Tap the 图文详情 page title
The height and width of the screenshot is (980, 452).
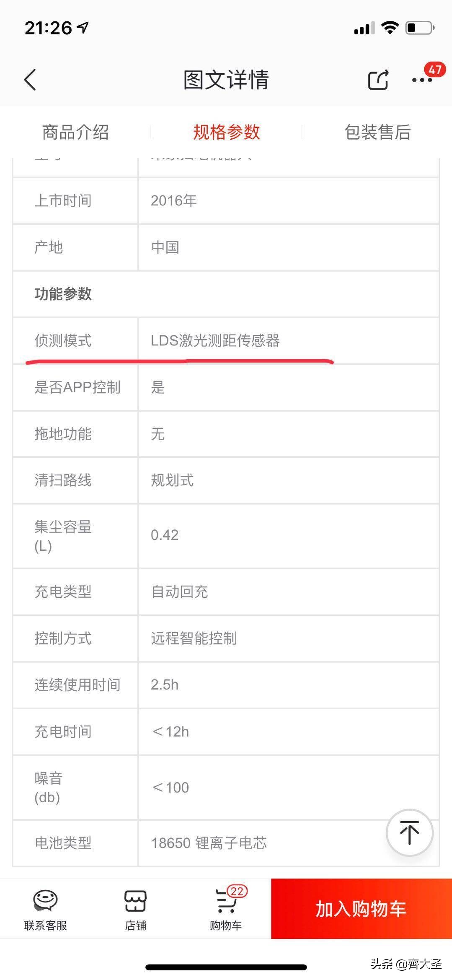pos(226,80)
